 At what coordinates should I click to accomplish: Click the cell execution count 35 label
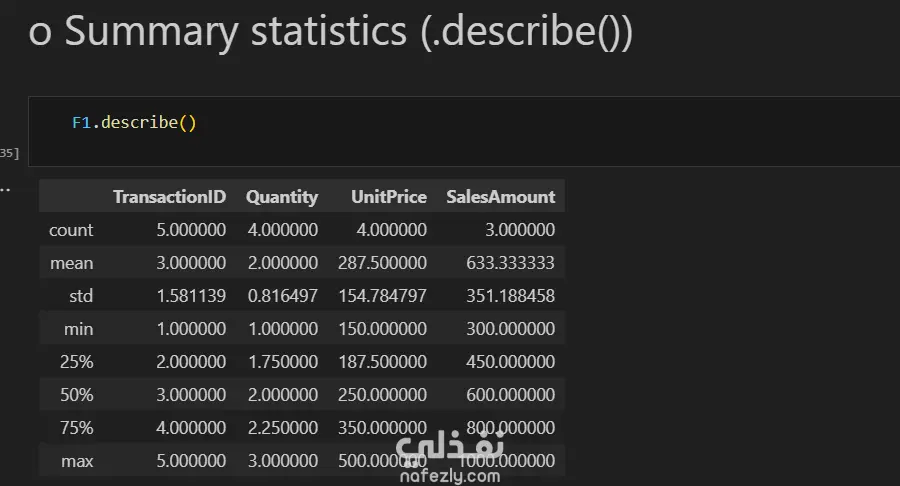[9, 153]
